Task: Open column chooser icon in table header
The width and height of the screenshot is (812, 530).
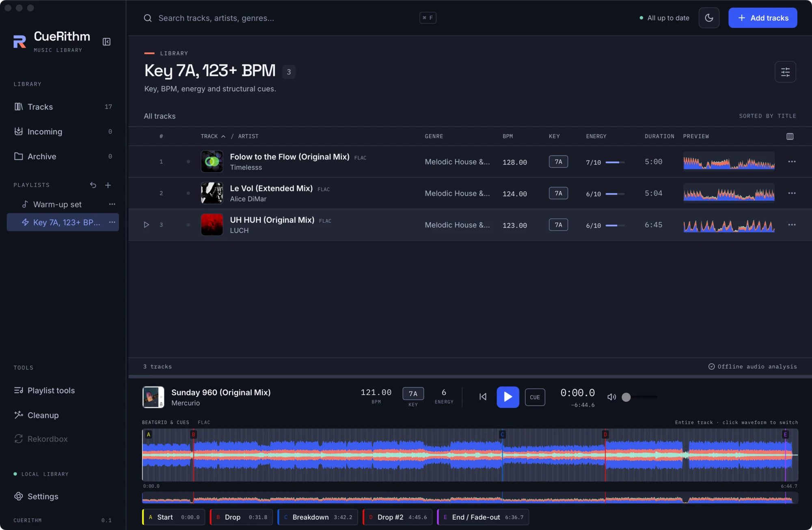Action: (x=790, y=136)
